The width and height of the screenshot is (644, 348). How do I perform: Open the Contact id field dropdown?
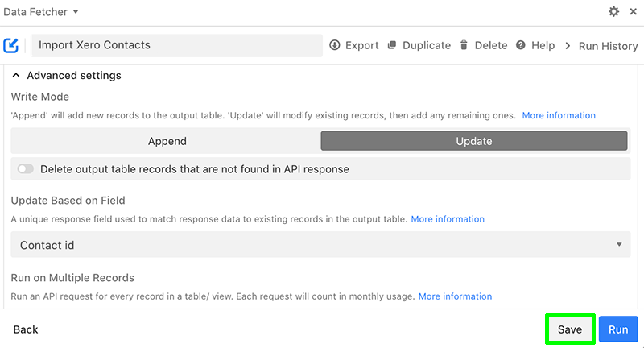[x=320, y=244]
